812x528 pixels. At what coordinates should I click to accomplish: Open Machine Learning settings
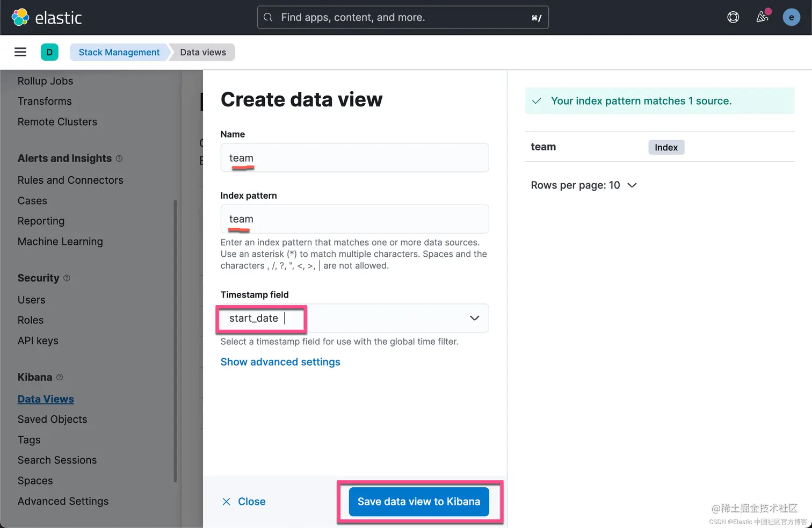[x=60, y=242]
